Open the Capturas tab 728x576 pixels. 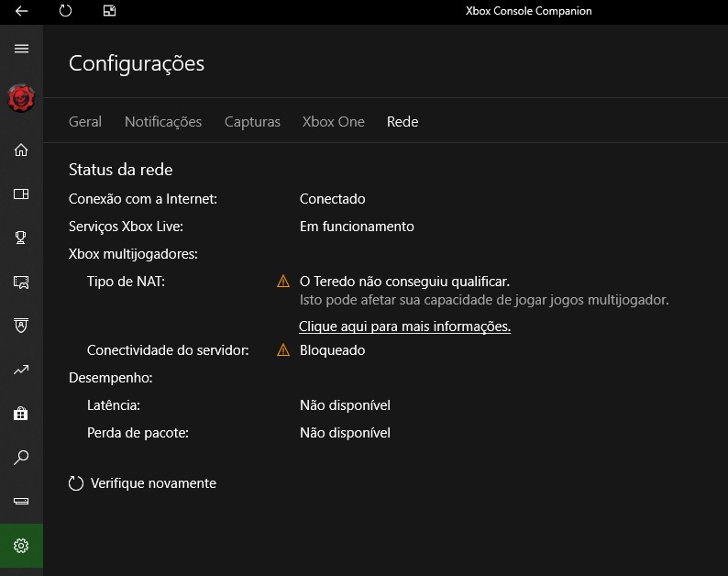252,122
